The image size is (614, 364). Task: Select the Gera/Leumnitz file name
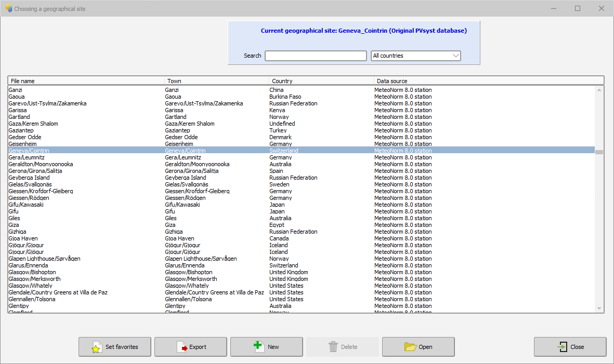[x=27, y=157]
